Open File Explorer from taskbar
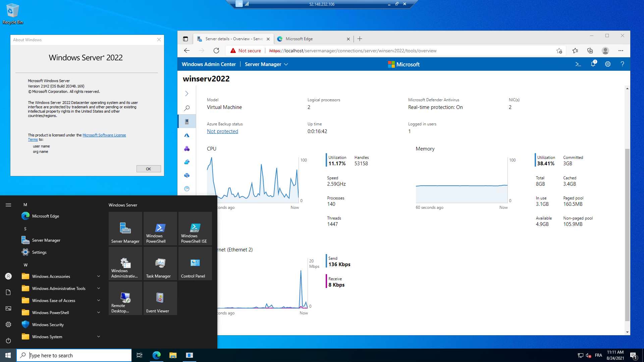The height and width of the screenshot is (362, 644). point(173,355)
